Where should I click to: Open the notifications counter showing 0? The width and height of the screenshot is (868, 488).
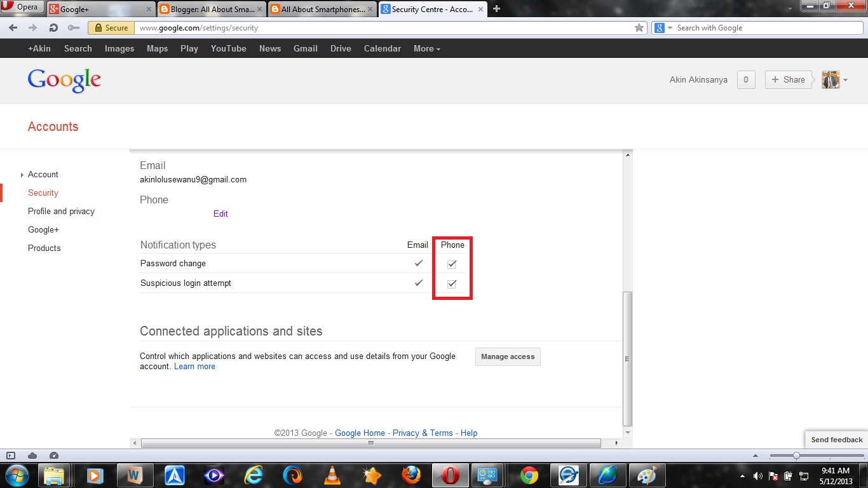pos(746,79)
